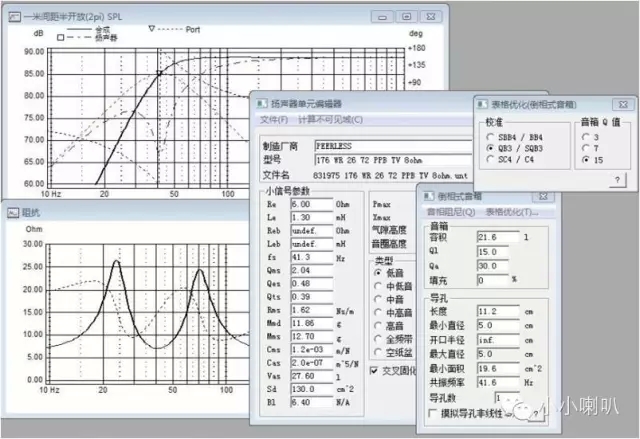Close the 表格优化 alignment dialog
Screen dimensions: 640x439
click(x=621, y=103)
